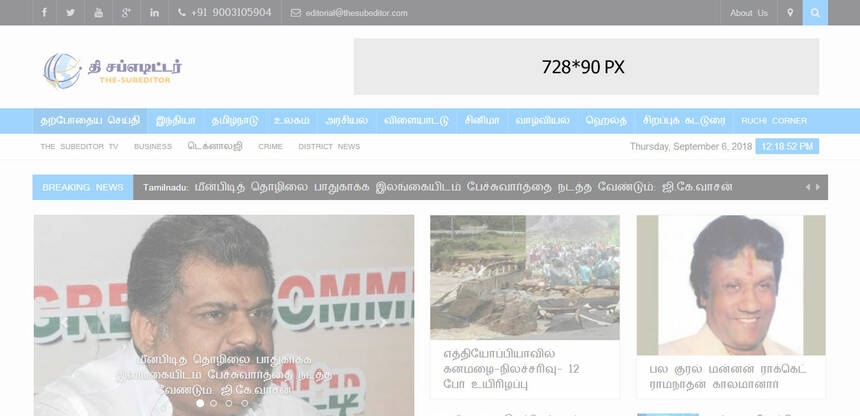Open search with the magnifier icon
860x416 pixels.
[815, 13]
